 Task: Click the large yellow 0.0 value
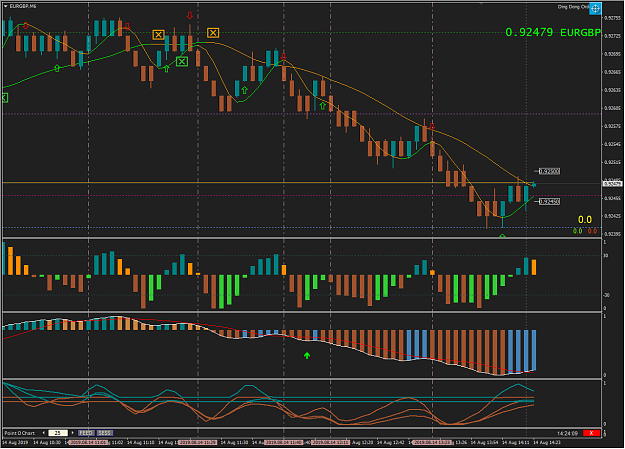click(x=585, y=220)
